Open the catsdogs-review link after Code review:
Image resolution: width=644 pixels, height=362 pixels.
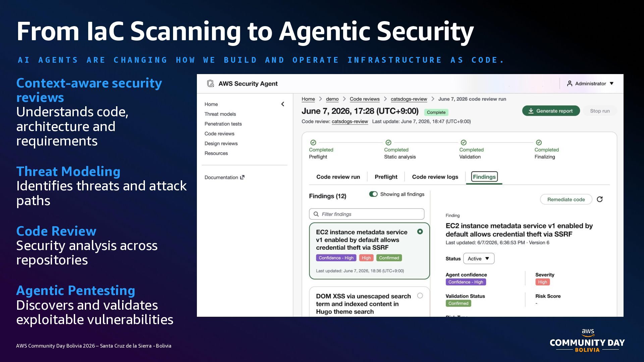click(350, 121)
